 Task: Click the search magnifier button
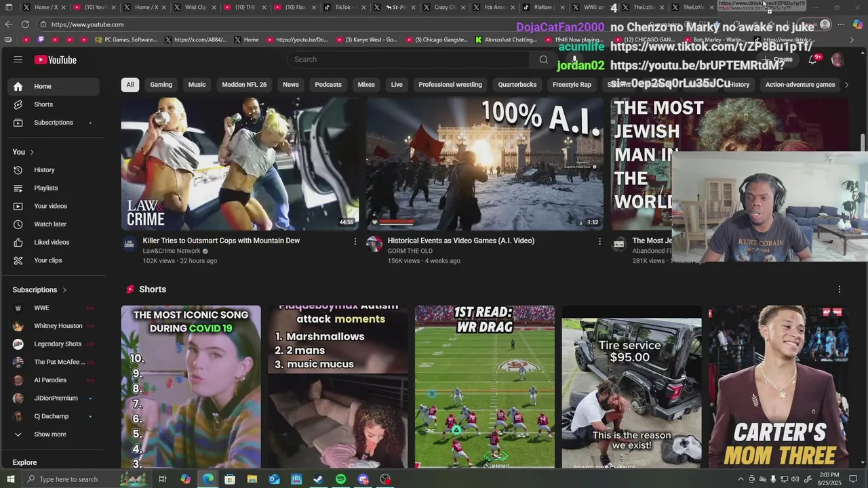point(543,60)
